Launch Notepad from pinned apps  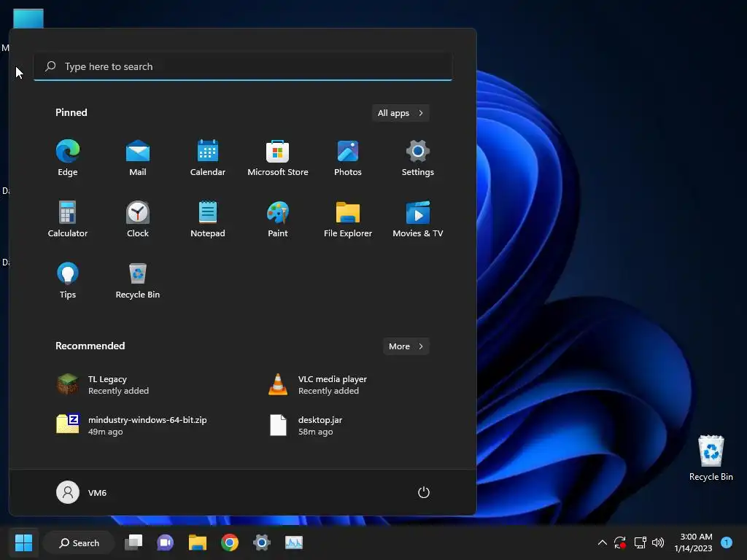[x=208, y=219]
